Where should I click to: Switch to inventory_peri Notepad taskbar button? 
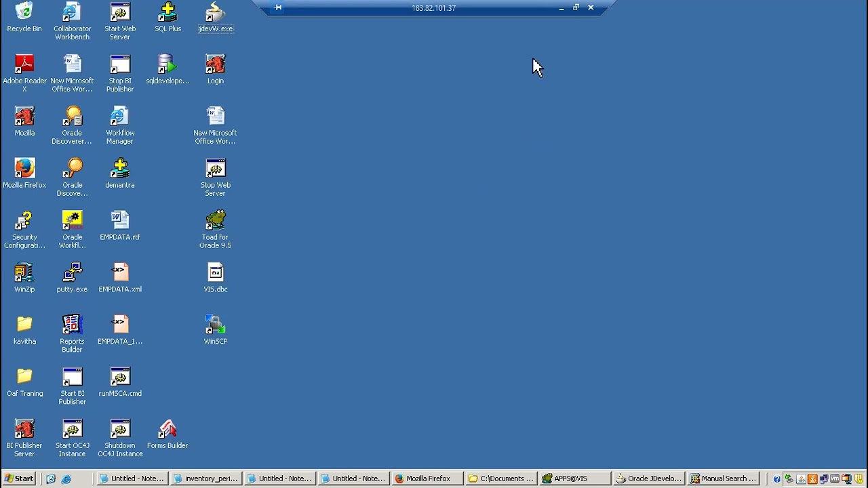click(x=205, y=479)
